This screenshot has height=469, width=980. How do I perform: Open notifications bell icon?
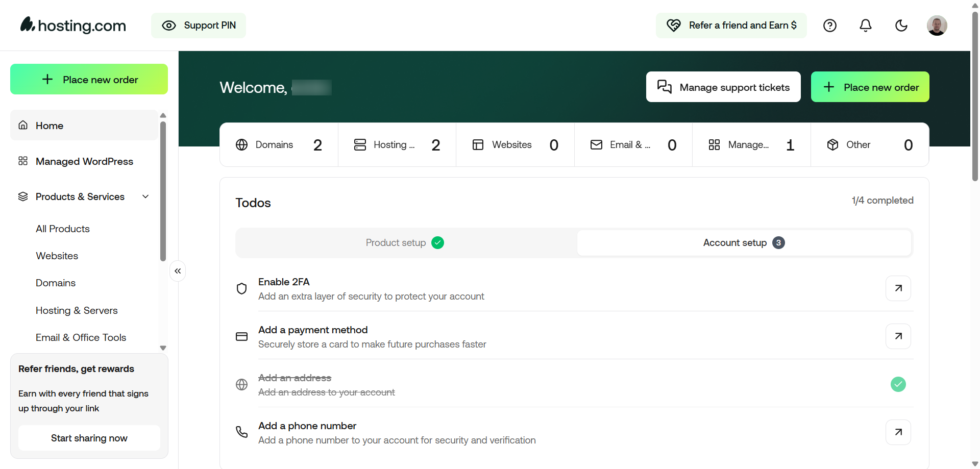[866, 26]
